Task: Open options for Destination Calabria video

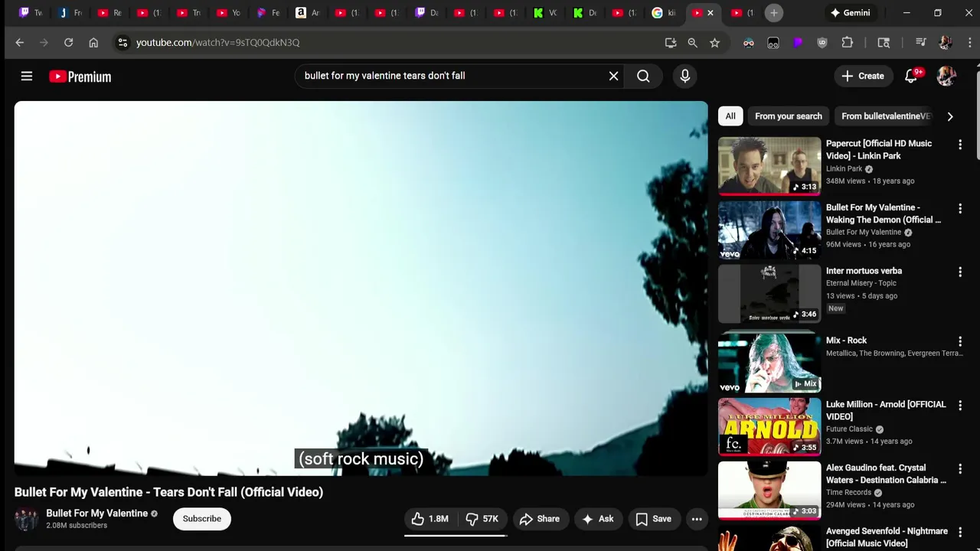Action: pyautogui.click(x=960, y=469)
